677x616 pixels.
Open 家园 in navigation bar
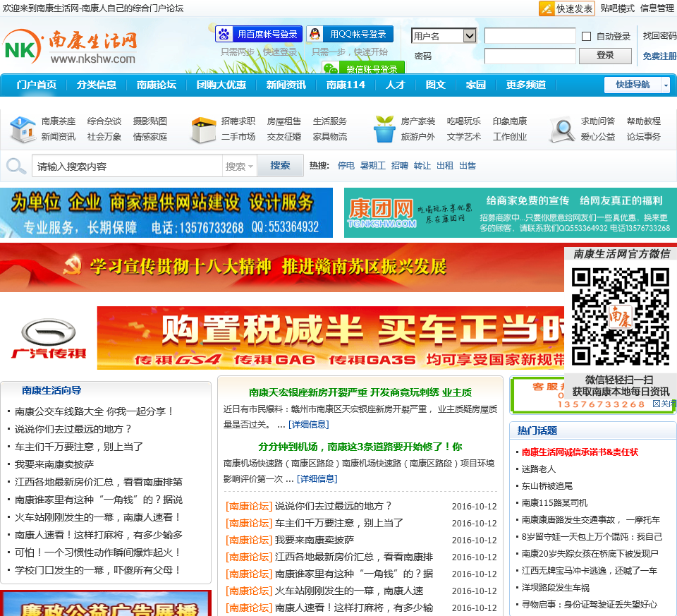(475, 85)
